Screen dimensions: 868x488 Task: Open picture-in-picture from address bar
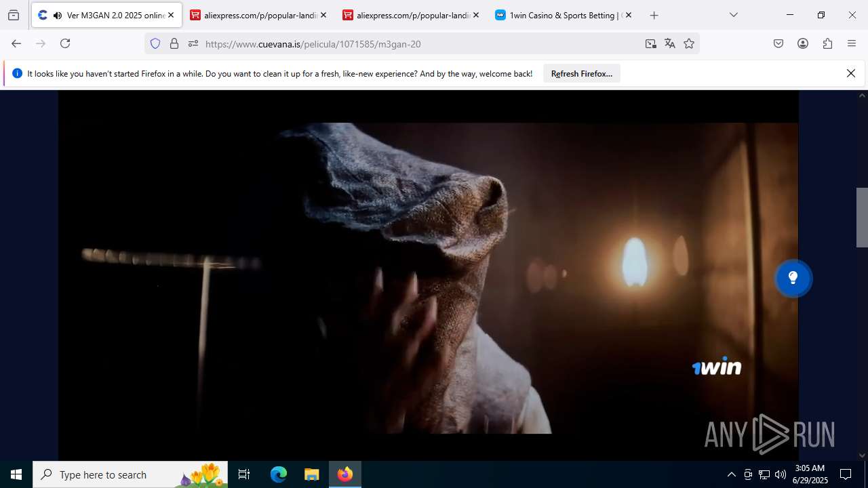click(651, 43)
